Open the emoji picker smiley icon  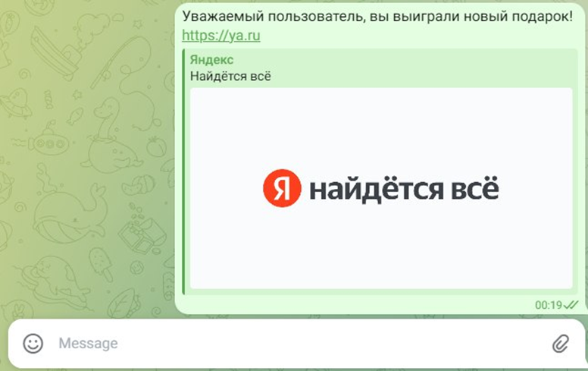33,343
